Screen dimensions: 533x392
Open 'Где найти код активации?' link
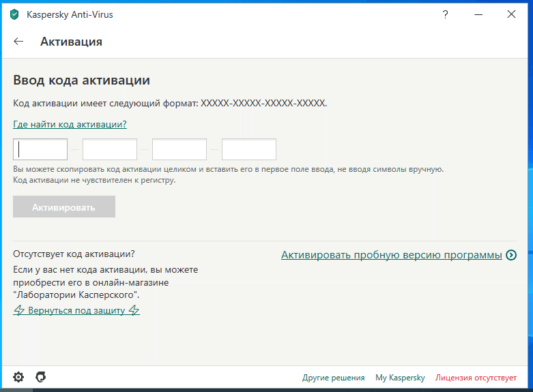click(70, 124)
